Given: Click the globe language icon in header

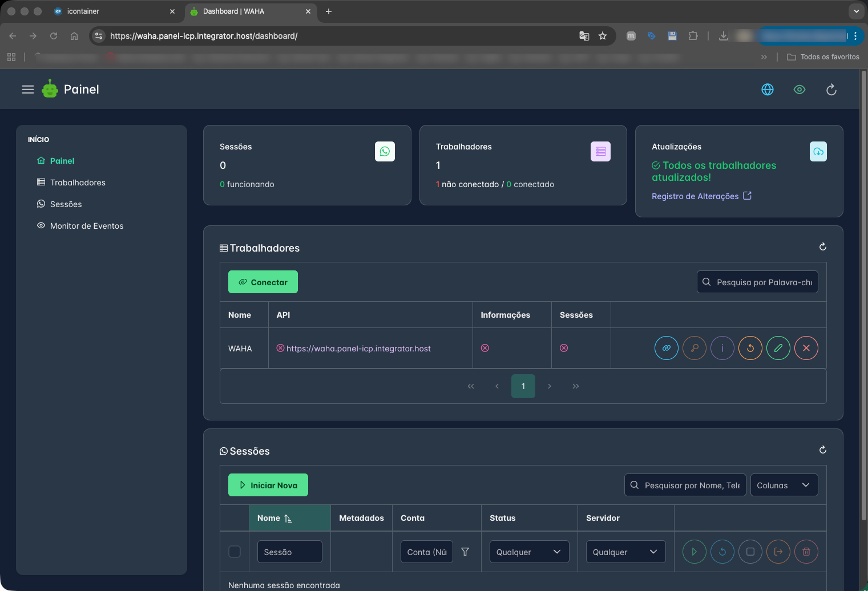Looking at the screenshot, I should coord(767,90).
